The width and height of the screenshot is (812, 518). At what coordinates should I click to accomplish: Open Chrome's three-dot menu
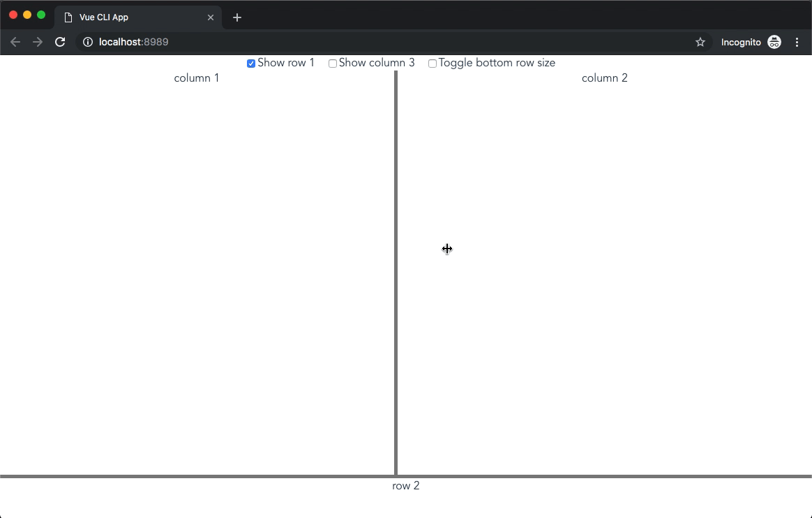coord(797,42)
